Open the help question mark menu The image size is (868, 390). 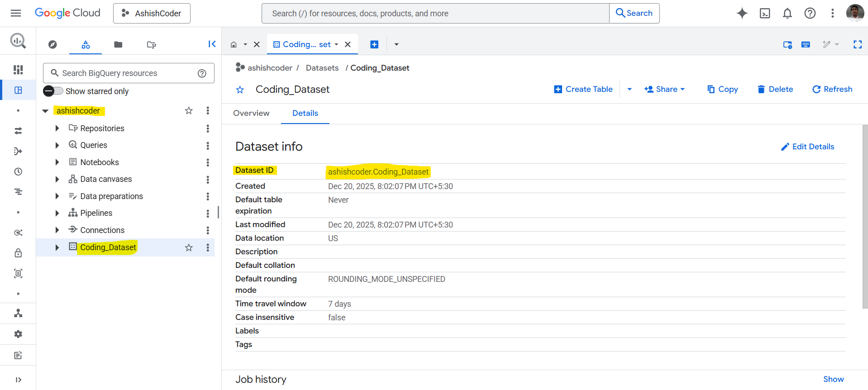click(810, 13)
